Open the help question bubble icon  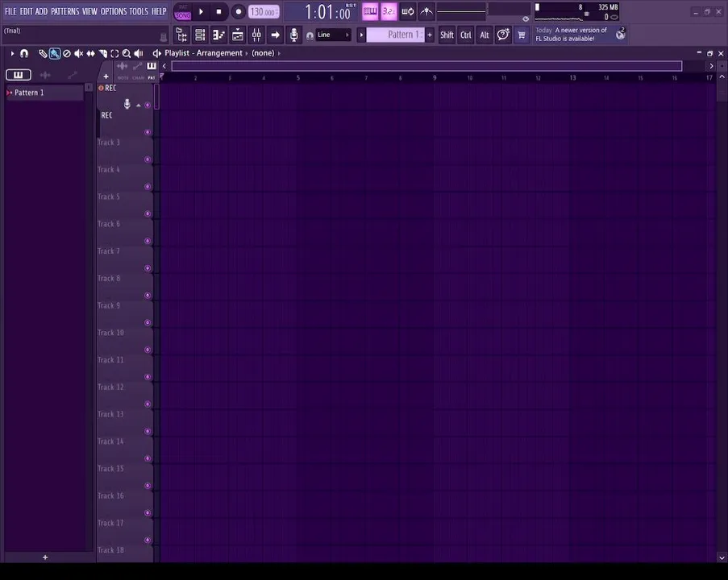[503, 35]
